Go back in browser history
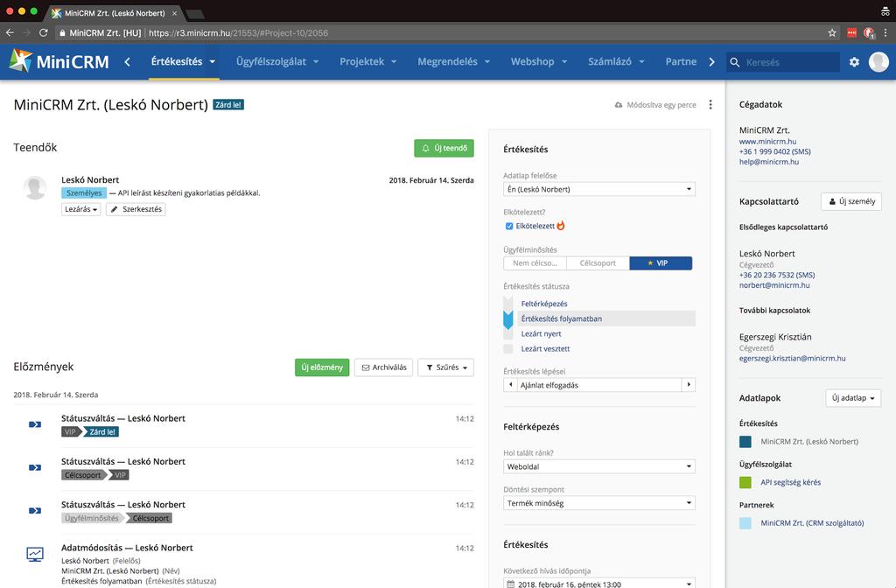896x588 pixels. [x=10, y=33]
